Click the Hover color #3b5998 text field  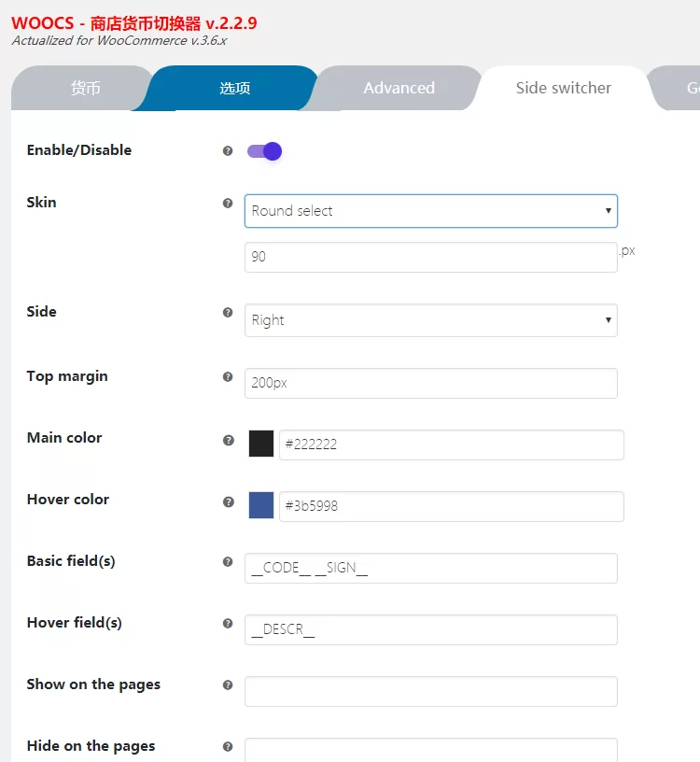coord(452,506)
